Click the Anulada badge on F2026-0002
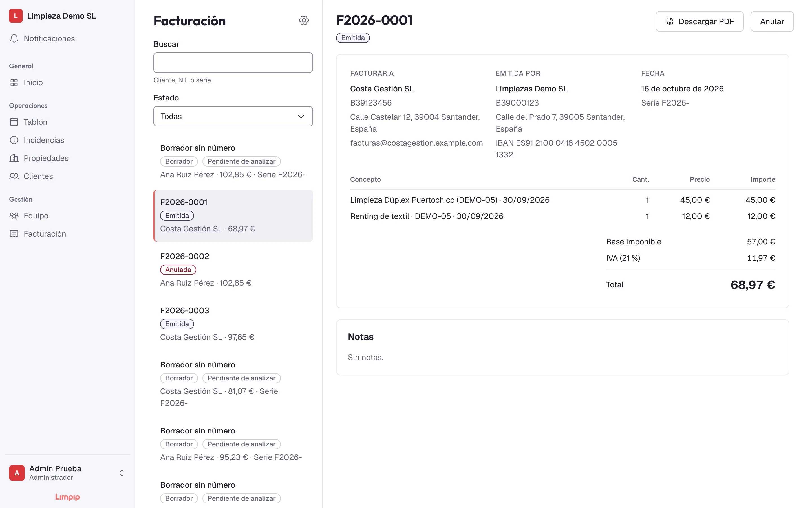 point(178,270)
